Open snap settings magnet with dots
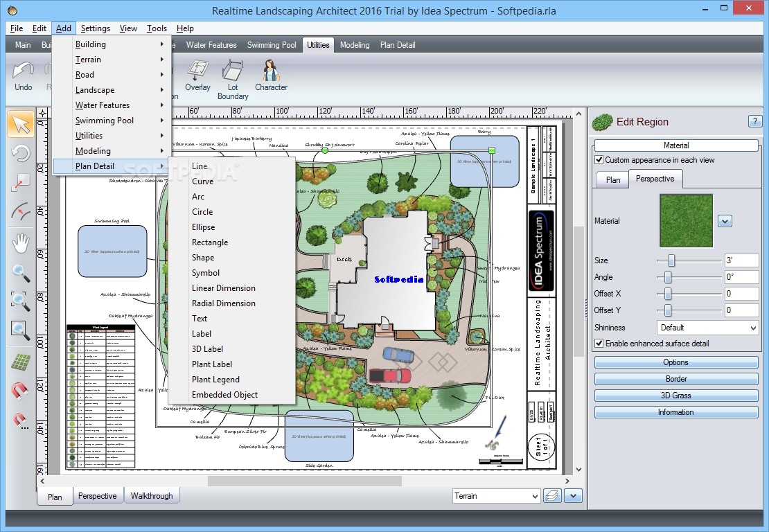Image resolution: width=769 pixels, height=532 pixels. (21, 420)
